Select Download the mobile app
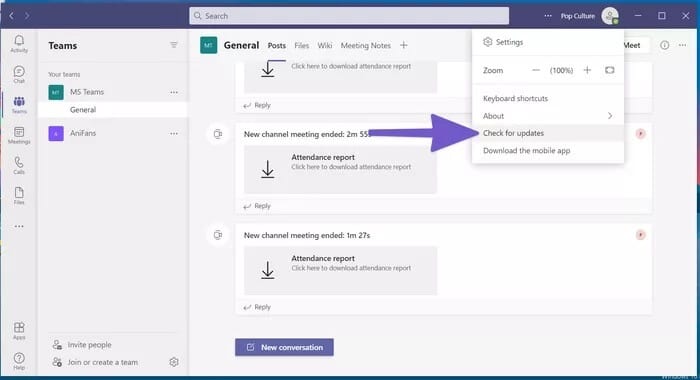Screen dimensions: 700x380 (548, 150)
